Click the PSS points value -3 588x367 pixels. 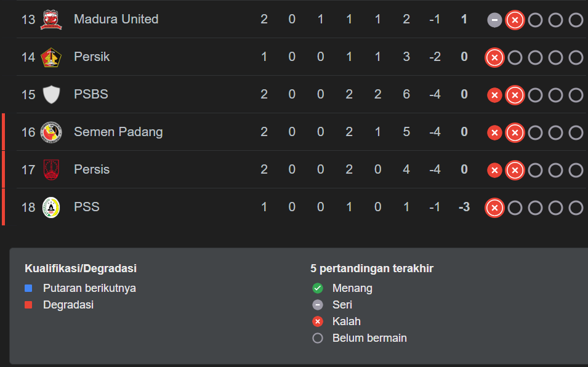(464, 207)
